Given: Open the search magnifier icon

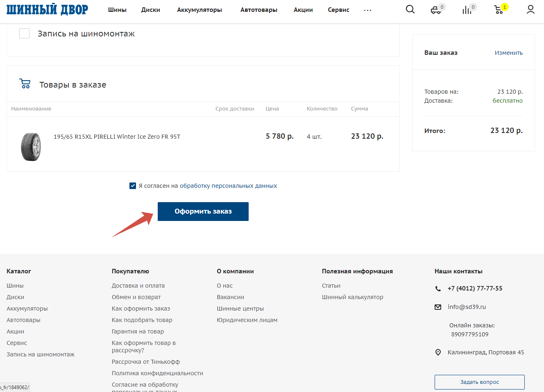Looking at the screenshot, I should [x=410, y=9].
